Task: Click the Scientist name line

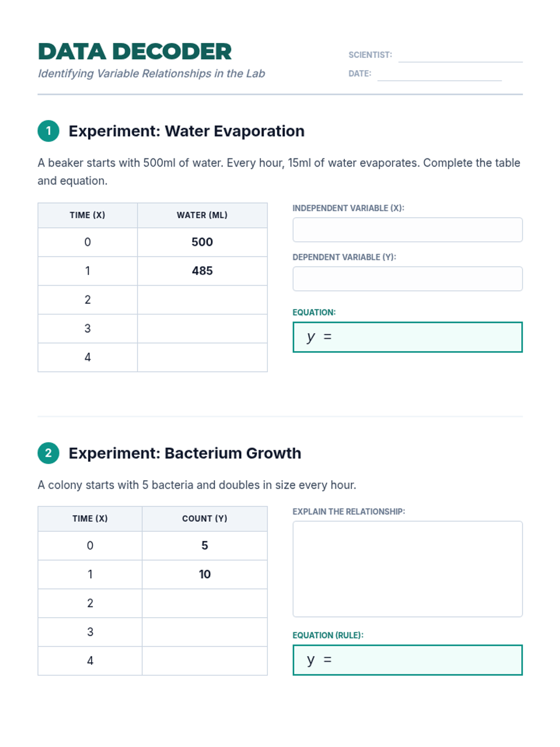Action: coord(460,56)
